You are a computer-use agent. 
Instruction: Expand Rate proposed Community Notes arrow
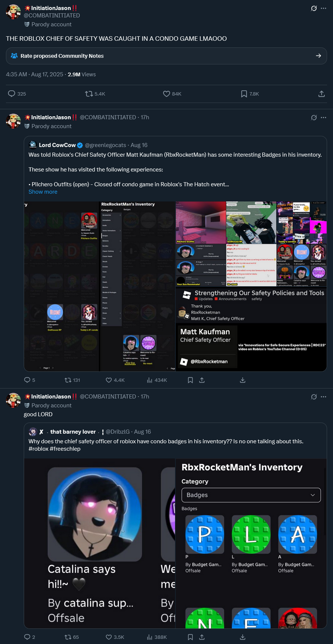pos(318,56)
